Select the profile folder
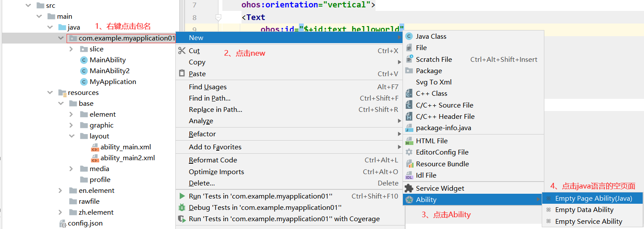This screenshot has height=229, width=644. tap(100, 180)
